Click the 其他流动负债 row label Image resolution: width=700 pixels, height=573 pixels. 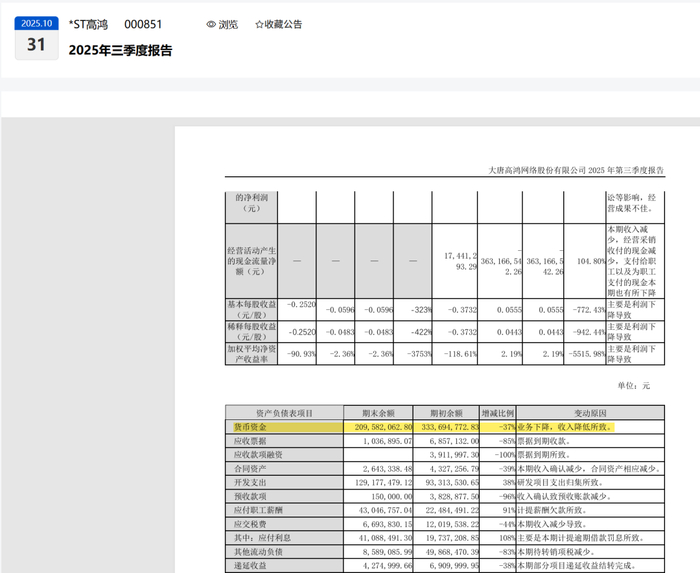pyautogui.click(x=258, y=552)
